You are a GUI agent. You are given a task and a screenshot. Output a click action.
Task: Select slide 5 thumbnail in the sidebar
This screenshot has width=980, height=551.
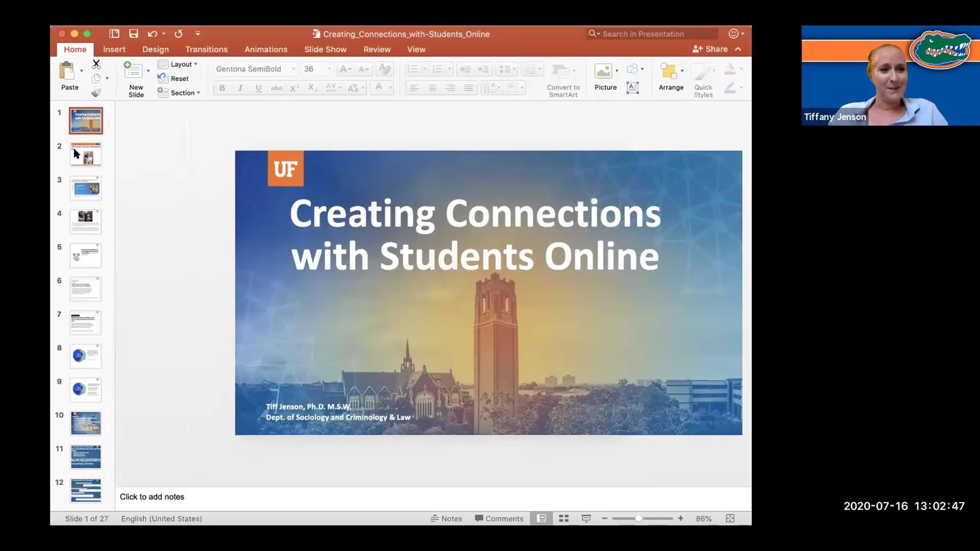point(85,255)
